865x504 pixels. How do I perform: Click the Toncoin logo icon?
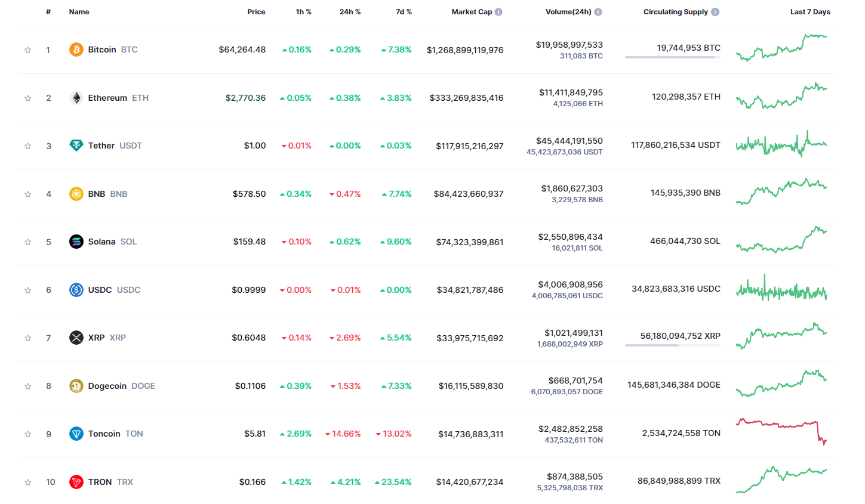(76, 434)
